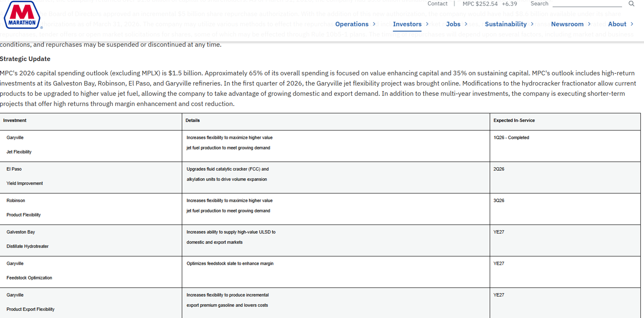Screen dimensions: 644x318
Task: Click the Details column header
Action: (193, 120)
